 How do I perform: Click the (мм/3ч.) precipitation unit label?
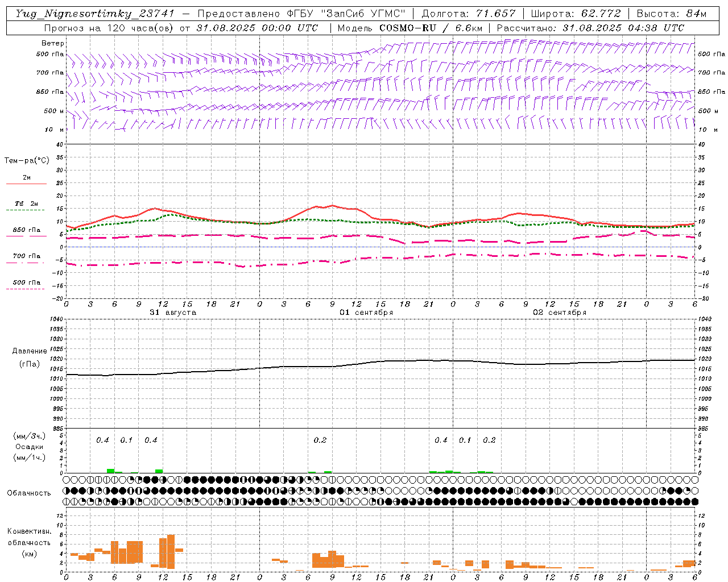(x=29, y=436)
